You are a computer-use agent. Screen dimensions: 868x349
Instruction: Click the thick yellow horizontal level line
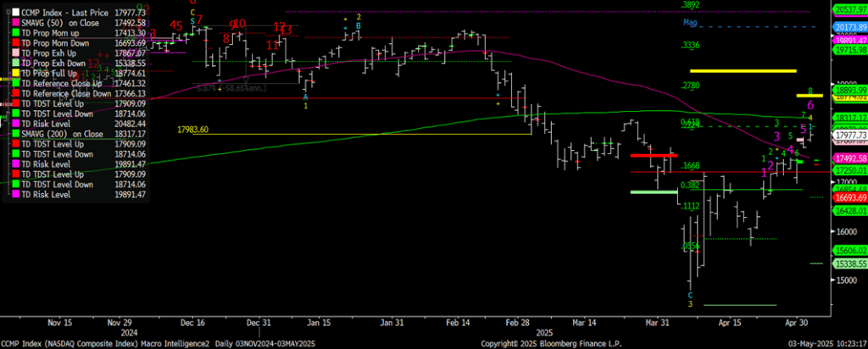point(743,70)
